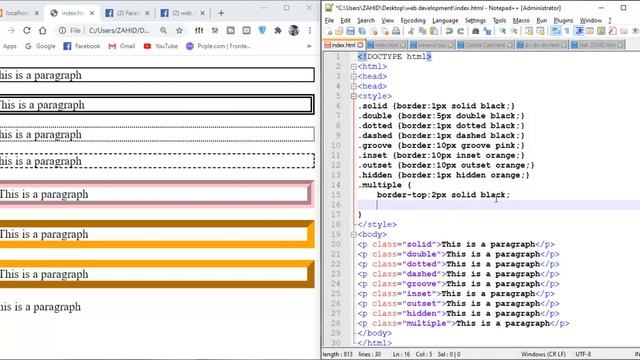Image resolution: width=640 pixels, height=360 pixels.
Task: Open the Search menu in Notepad++
Action: pos(366,20)
